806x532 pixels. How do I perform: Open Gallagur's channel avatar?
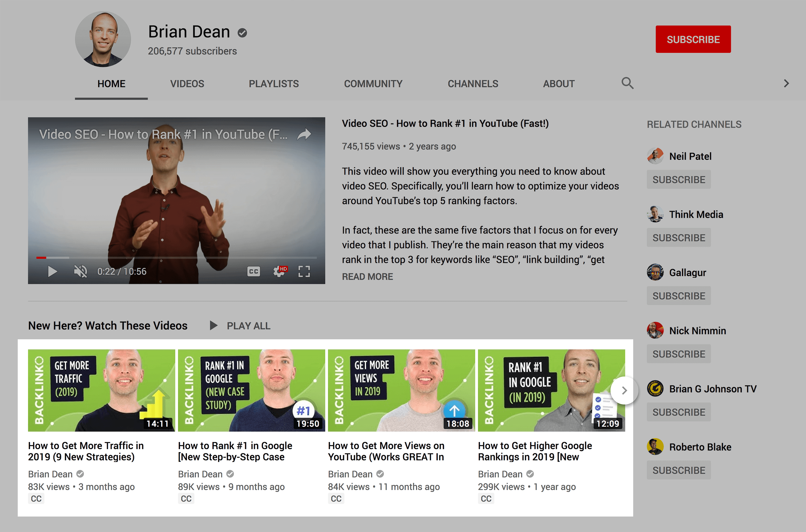tap(655, 273)
